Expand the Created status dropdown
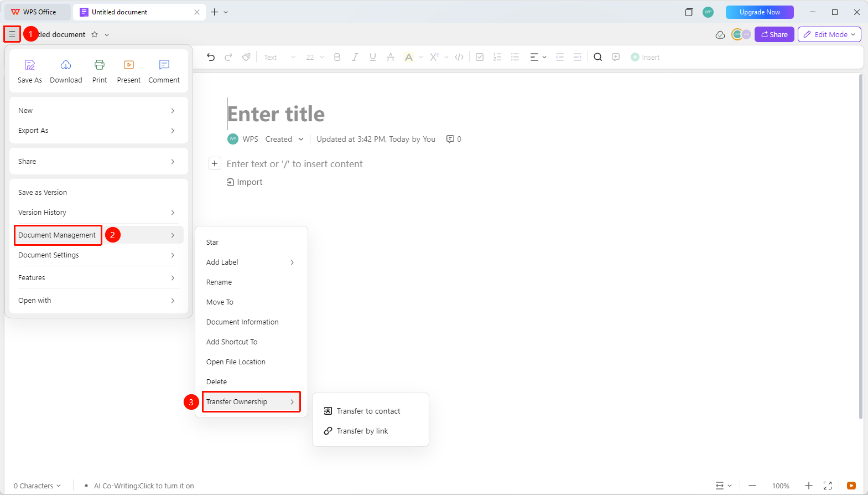The image size is (868, 495). pyautogui.click(x=284, y=139)
